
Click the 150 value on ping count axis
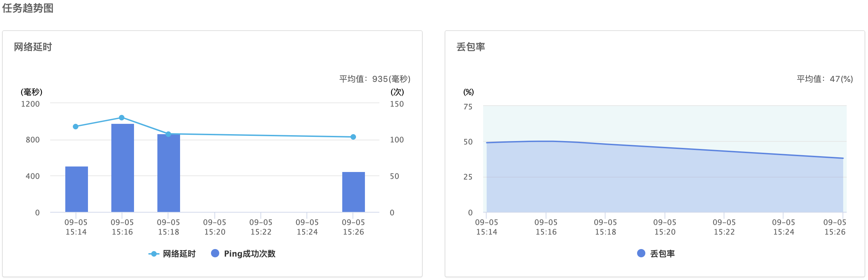point(397,104)
